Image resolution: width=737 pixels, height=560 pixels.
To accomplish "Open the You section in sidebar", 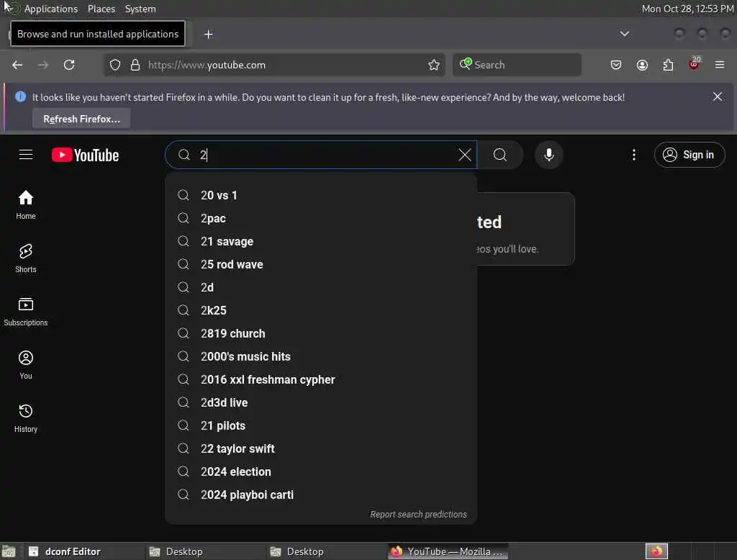I will [26, 364].
